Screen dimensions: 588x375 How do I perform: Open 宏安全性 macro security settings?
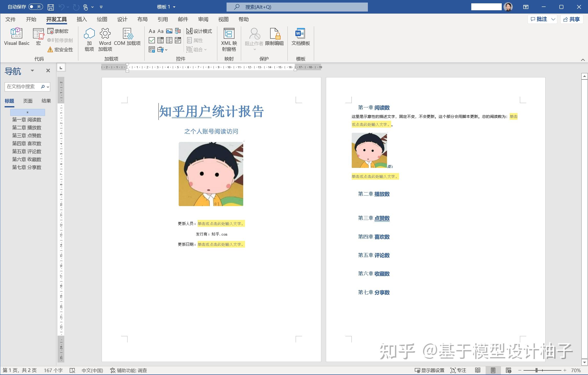(60, 49)
